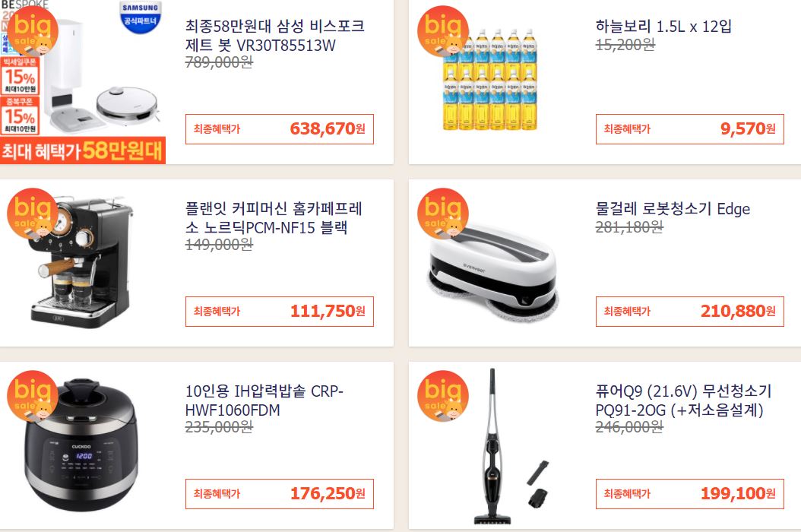801x532 pixels.
Task: Select the Cuckoo rice cooker product image
Action: tap(82, 445)
